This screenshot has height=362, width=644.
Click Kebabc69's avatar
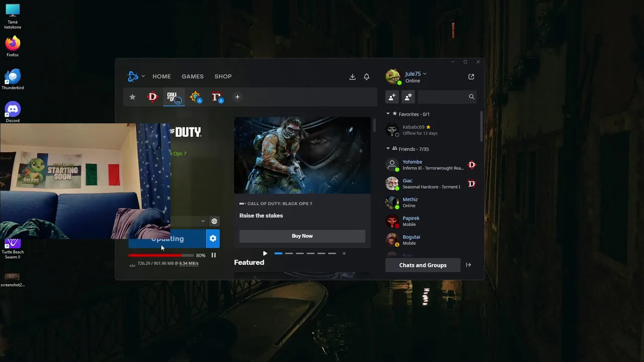(x=392, y=130)
